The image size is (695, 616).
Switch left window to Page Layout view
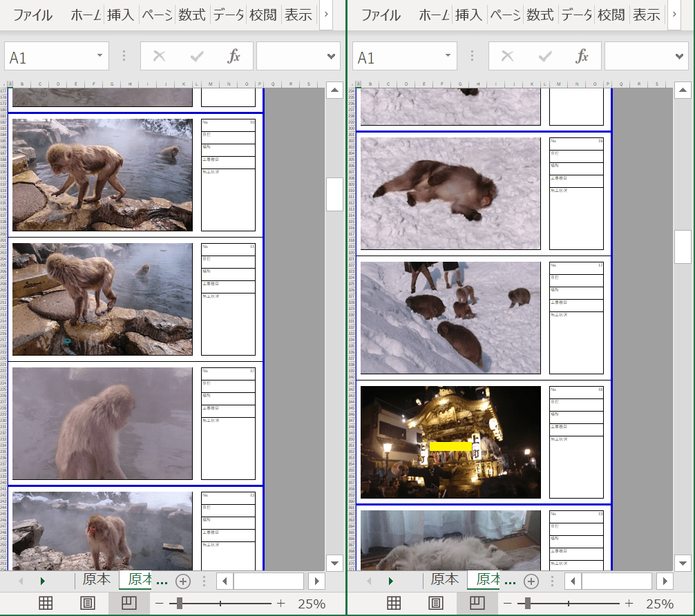(88, 604)
